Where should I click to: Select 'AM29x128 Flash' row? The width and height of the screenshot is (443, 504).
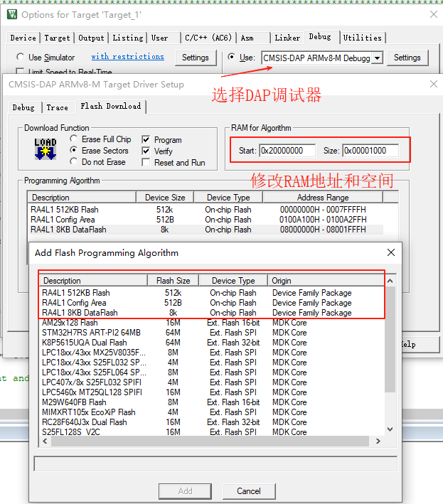click(x=211, y=323)
